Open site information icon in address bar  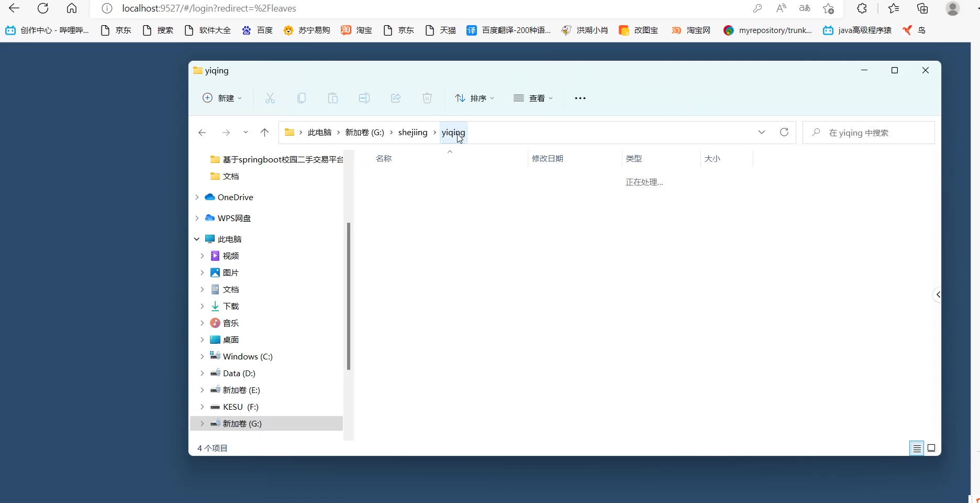coord(107,8)
